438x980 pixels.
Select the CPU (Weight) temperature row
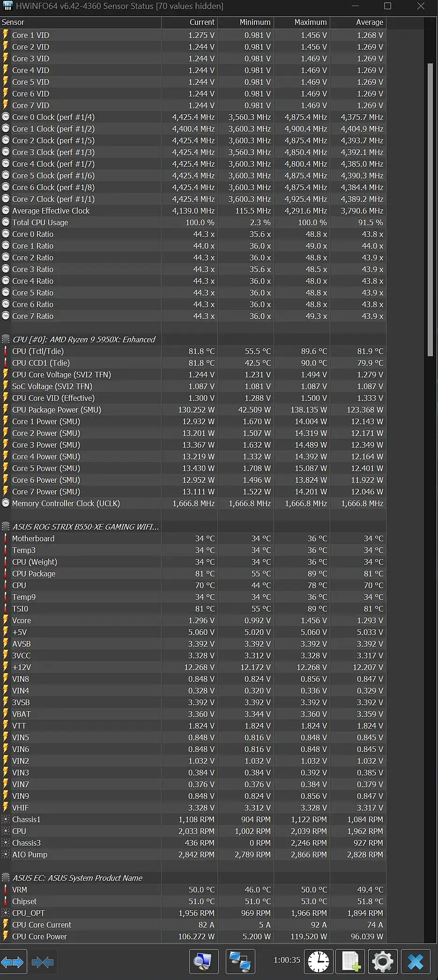(x=193, y=562)
